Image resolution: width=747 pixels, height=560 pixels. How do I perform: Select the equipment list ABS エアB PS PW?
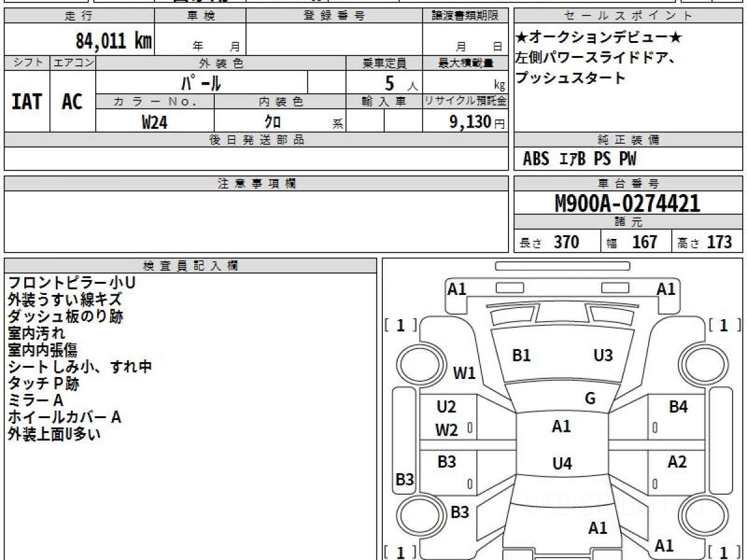[x=580, y=159]
